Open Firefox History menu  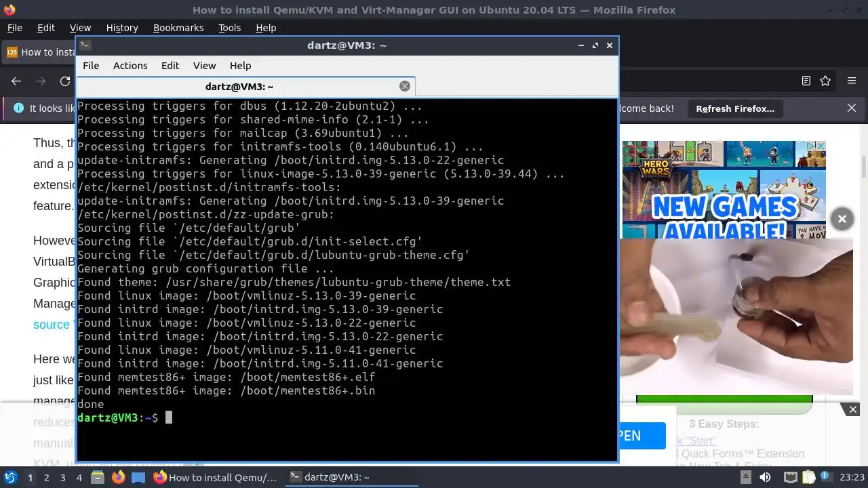pos(122,28)
